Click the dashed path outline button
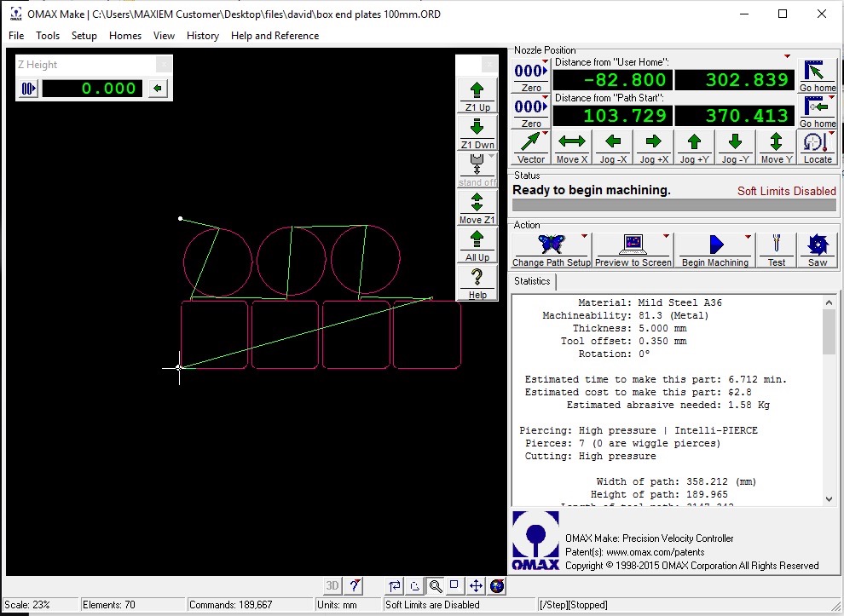This screenshot has width=844, height=616. (x=415, y=586)
